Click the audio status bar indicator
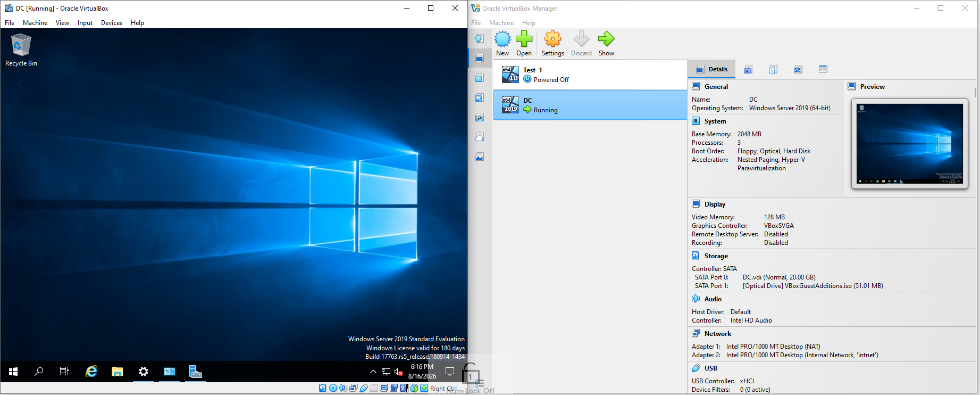980x395 pixels. [343, 388]
